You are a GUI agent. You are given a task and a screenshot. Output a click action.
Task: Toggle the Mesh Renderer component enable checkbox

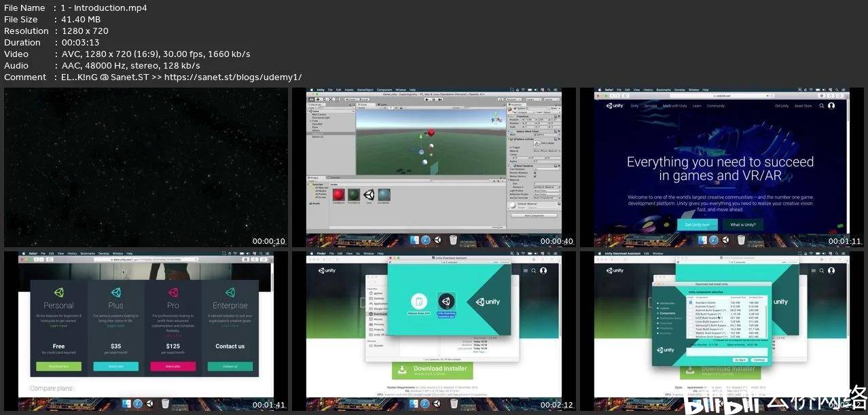point(515,166)
